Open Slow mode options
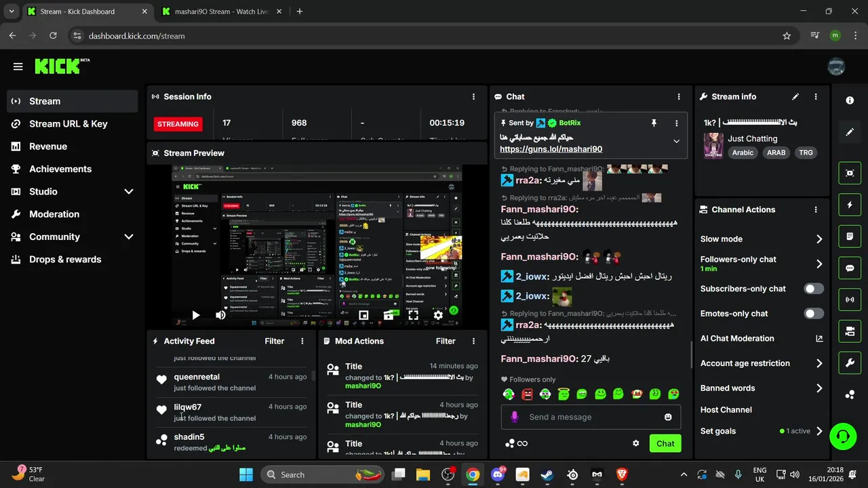 [762, 239]
